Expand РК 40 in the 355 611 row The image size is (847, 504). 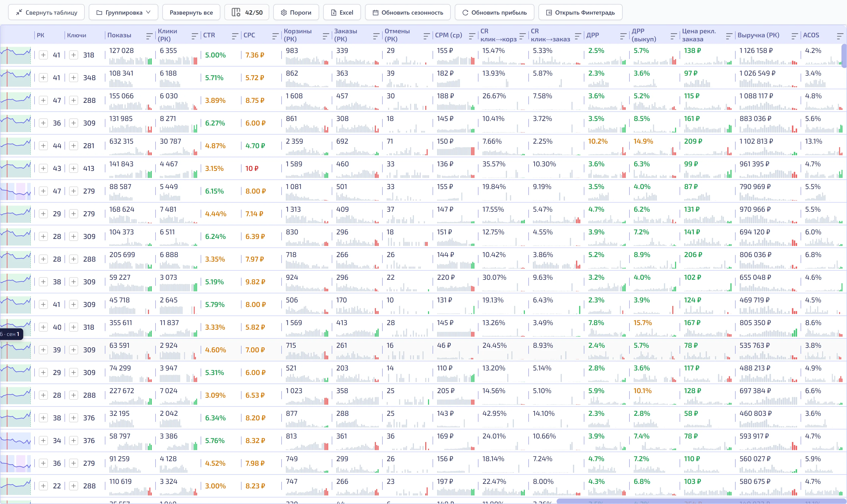[43, 327]
